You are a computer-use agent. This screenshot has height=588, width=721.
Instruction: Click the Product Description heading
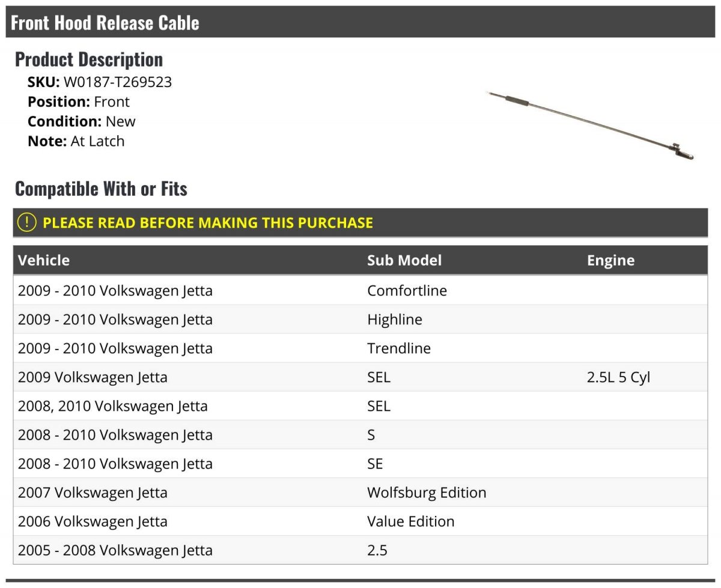[89, 59]
